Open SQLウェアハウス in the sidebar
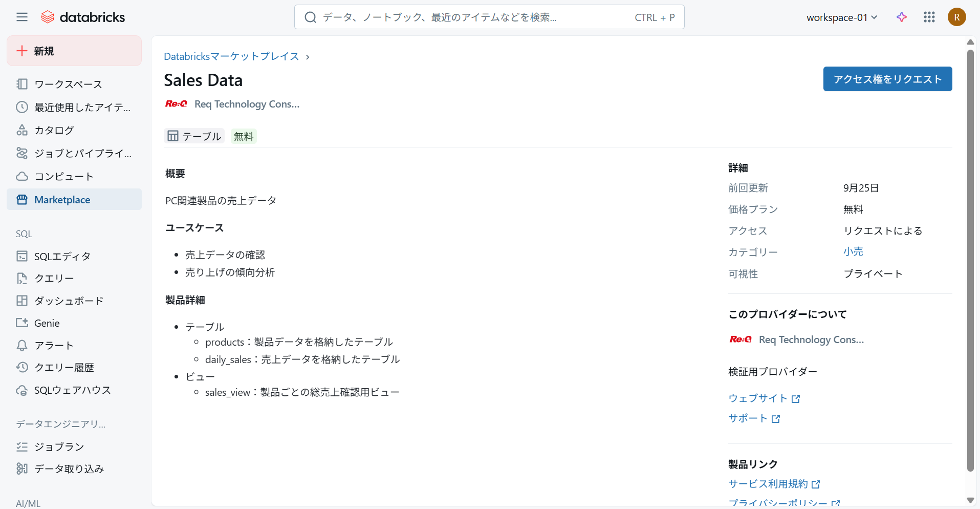The image size is (980, 509). point(74,390)
